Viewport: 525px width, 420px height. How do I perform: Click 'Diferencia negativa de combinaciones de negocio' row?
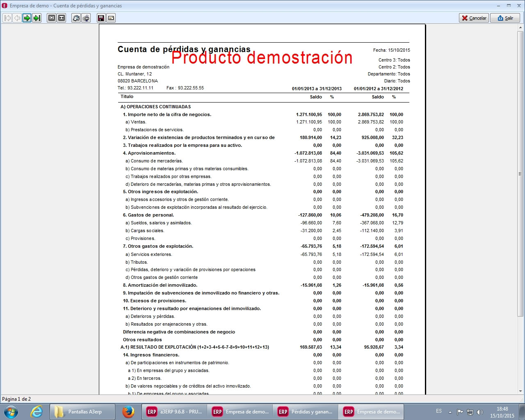263,332
